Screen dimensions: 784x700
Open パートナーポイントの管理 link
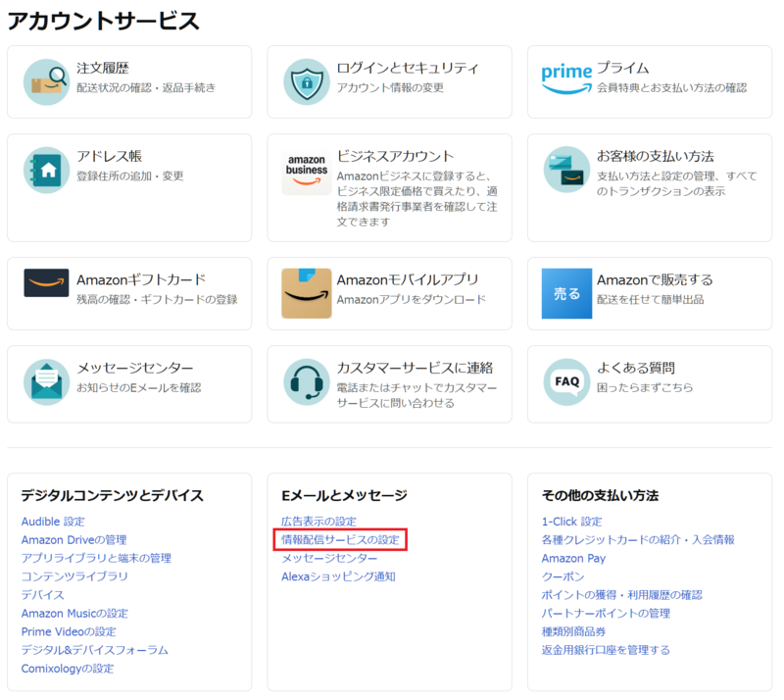[x=606, y=614]
